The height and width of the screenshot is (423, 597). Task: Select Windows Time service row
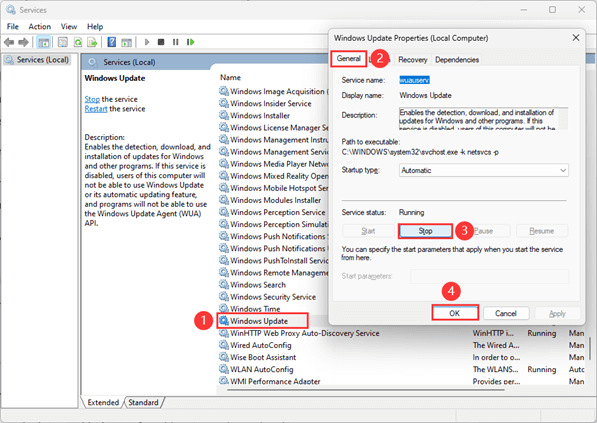coord(255,308)
